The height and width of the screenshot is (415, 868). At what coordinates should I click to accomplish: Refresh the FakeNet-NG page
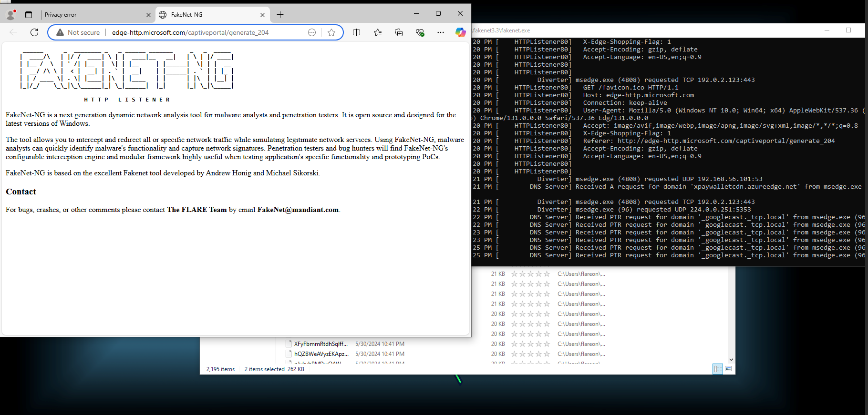pos(34,32)
